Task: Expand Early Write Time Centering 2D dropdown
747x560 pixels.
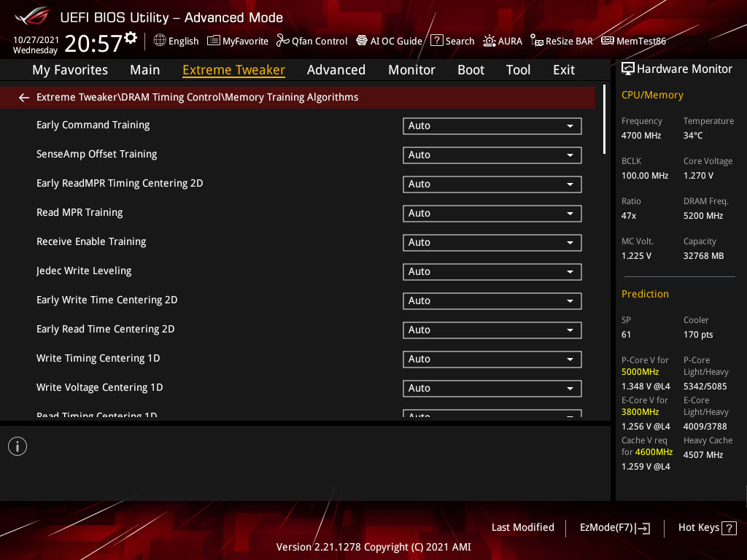Action: pyautogui.click(x=492, y=301)
